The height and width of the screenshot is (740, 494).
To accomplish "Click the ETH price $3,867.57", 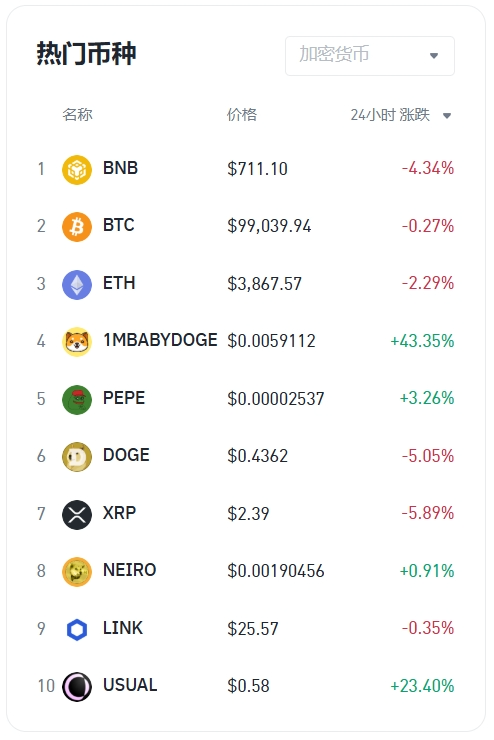I will pyautogui.click(x=264, y=284).
